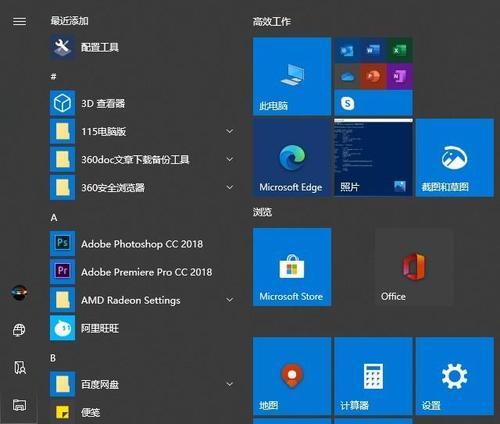Open the Skype tile
Image resolution: width=500 pixels, height=424 pixels.
373,103
